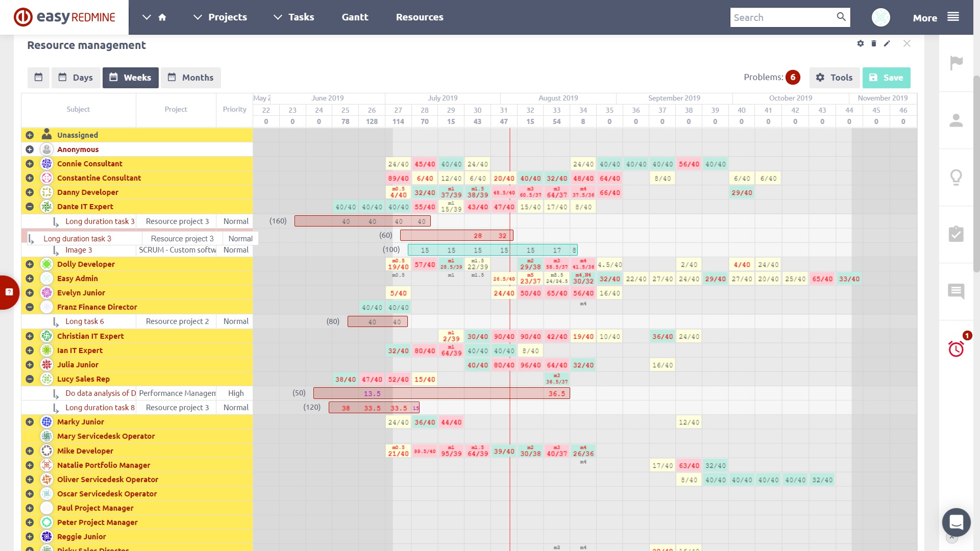
Task: Open Gantt from top navigation
Action: (x=355, y=17)
